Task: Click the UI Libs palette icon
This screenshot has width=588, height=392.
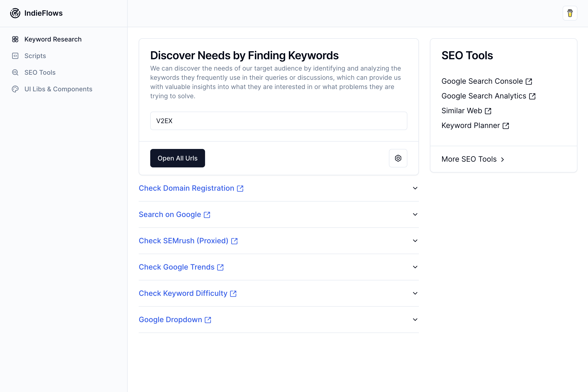Action: (15, 89)
